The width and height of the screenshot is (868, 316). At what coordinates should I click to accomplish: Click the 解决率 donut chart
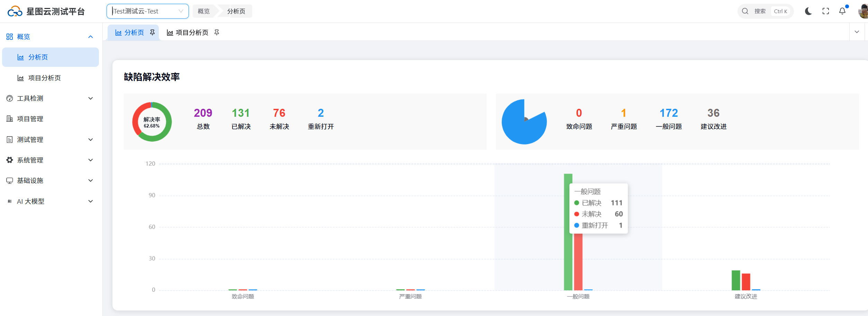(152, 122)
